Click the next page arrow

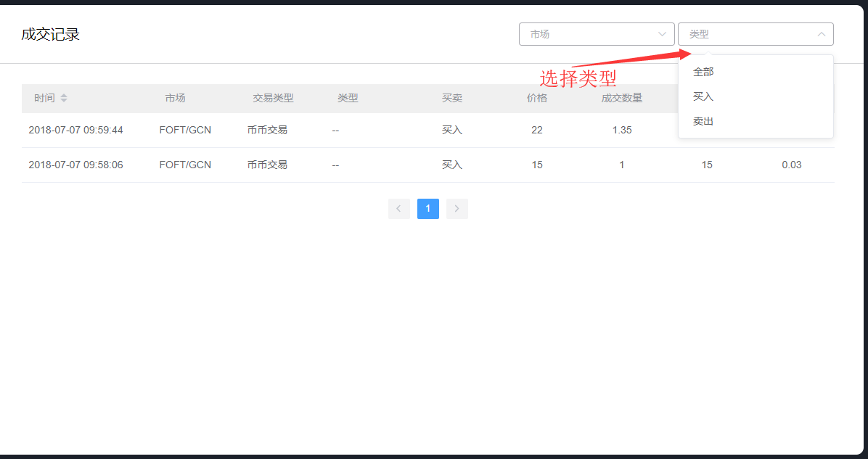coord(456,209)
